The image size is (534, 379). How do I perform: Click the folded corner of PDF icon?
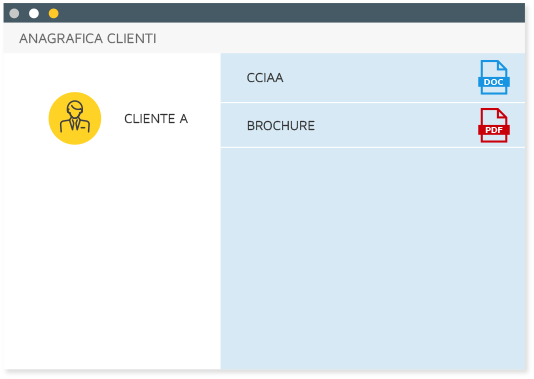[501, 113]
